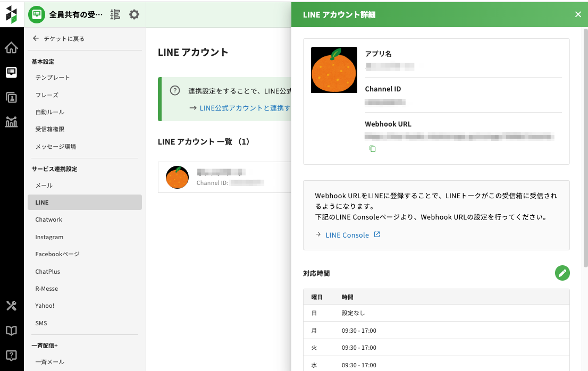The height and width of the screenshot is (371, 588).
Task: Copy the Webhook URL with copy icon
Action: (372, 149)
